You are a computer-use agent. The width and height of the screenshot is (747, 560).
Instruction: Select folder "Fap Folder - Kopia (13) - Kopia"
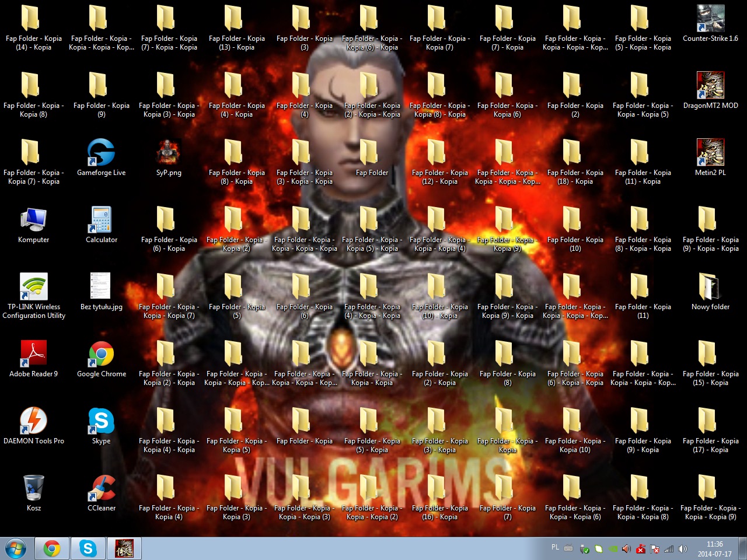[x=236, y=27]
